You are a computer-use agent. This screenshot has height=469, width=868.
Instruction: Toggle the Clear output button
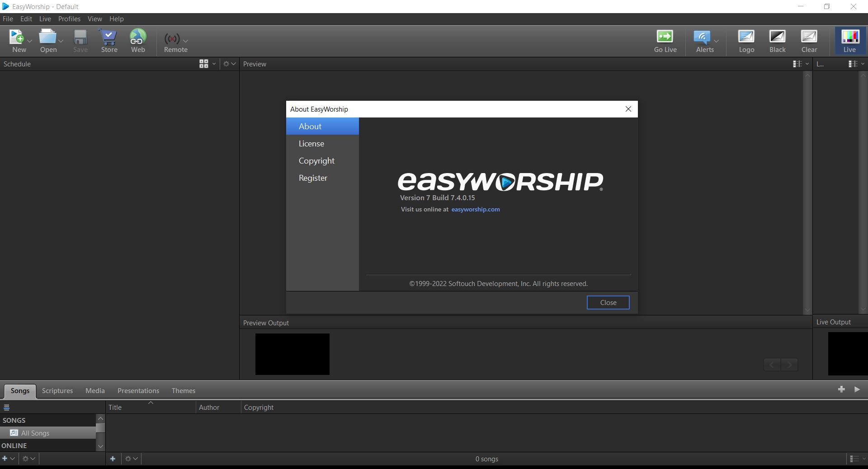pos(809,41)
